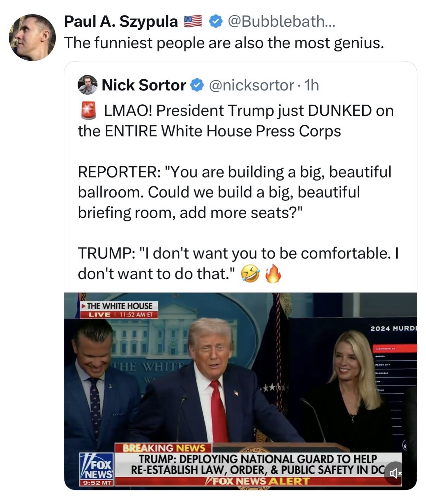Open Paul A. Szypula's profile avatar

32,37
